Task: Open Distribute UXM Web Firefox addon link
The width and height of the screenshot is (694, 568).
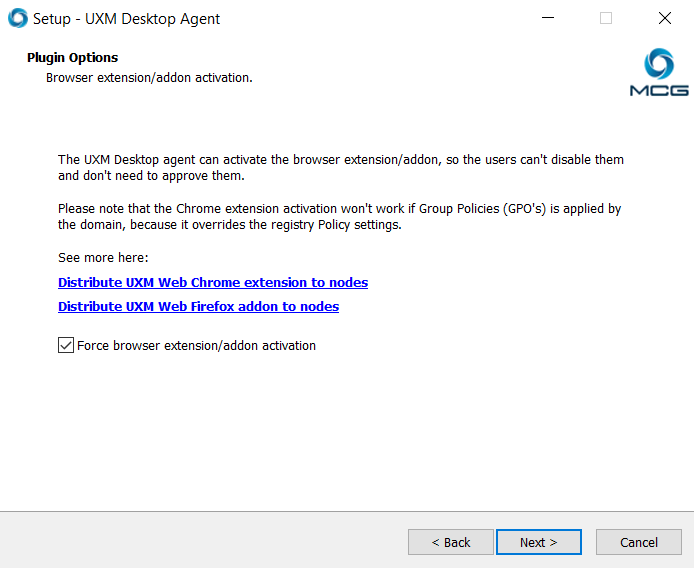Action: [198, 306]
